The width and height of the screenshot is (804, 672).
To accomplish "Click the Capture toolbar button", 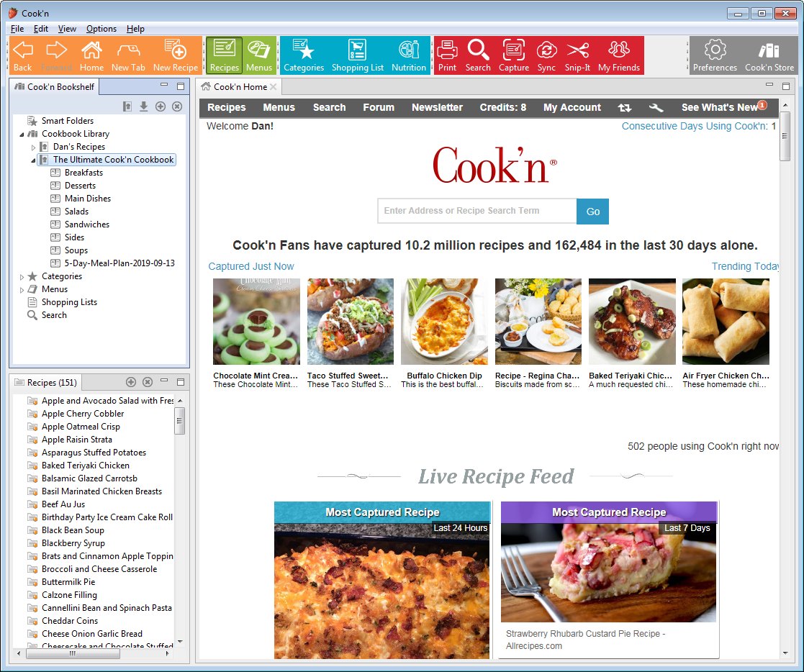I will (x=514, y=56).
